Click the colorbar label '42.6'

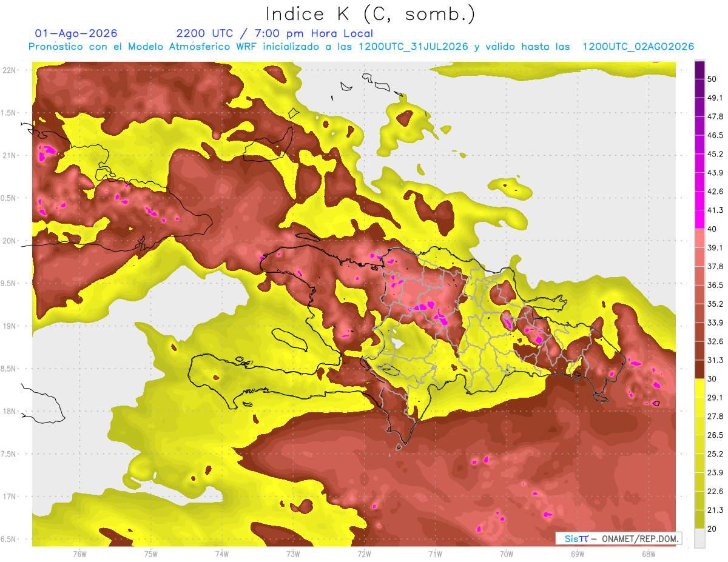[716, 192]
